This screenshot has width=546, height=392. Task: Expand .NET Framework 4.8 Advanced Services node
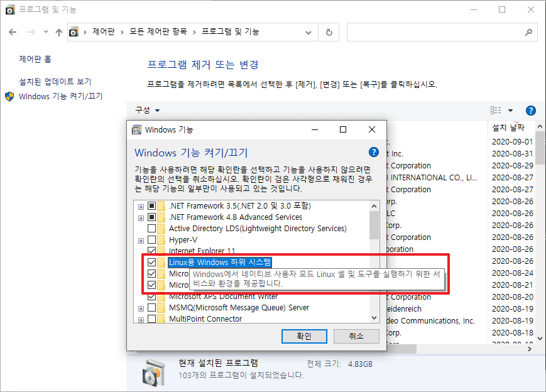click(141, 218)
